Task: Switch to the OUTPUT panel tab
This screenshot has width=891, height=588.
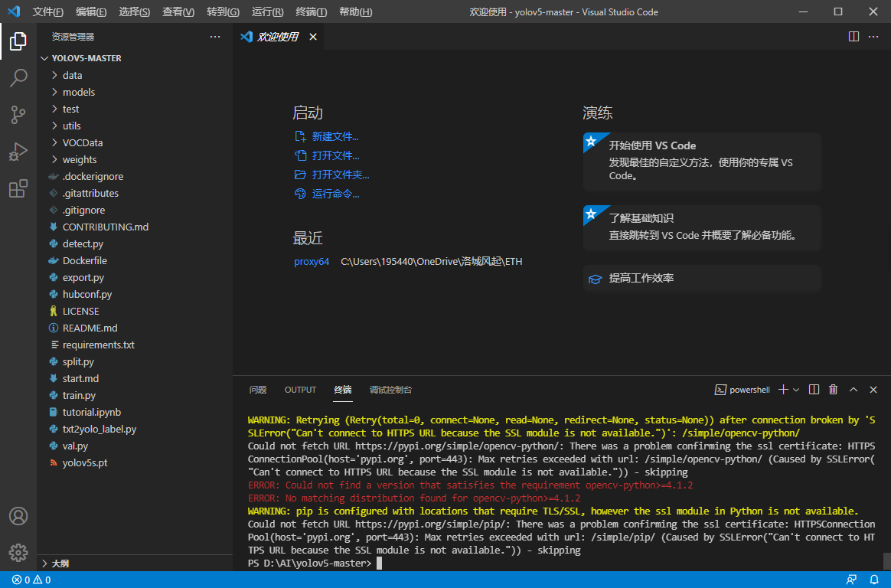Action: pyautogui.click(x=300, y=390)
